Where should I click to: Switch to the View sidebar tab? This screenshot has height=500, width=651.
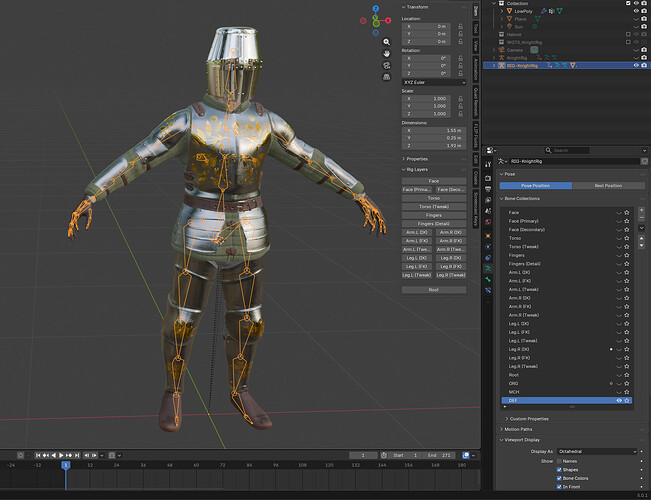point(476,45)
